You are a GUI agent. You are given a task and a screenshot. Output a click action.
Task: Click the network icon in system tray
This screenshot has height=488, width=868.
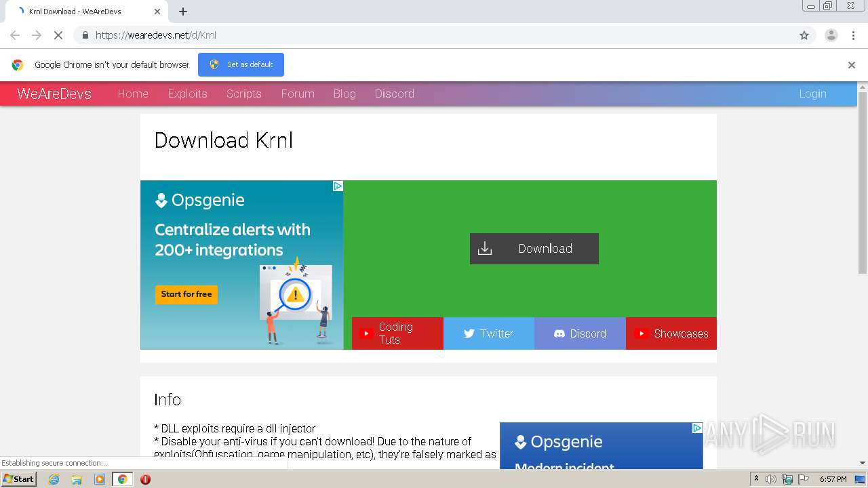click(787, 479)
